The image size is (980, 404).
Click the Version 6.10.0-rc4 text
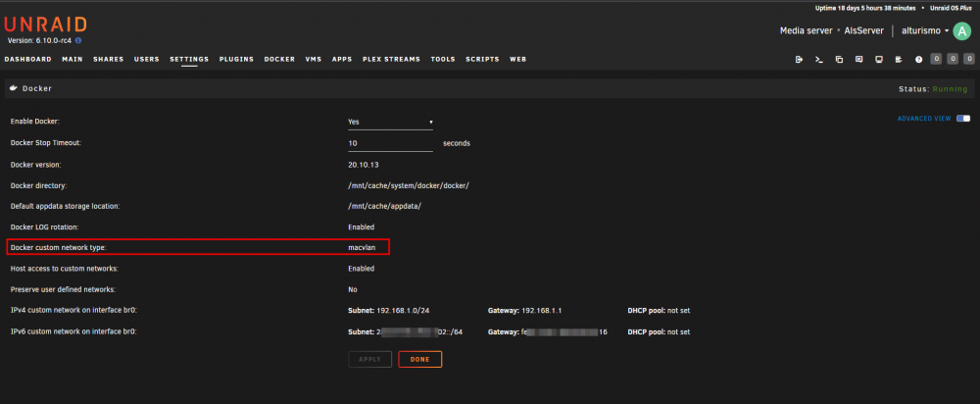pos(39,40)
